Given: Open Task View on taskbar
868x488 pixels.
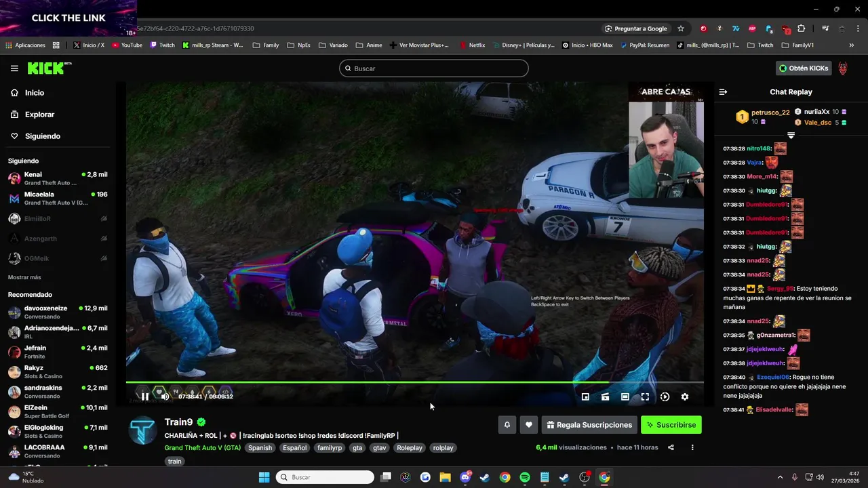Looking at the screenshot, I should click(x=386, y=477).
